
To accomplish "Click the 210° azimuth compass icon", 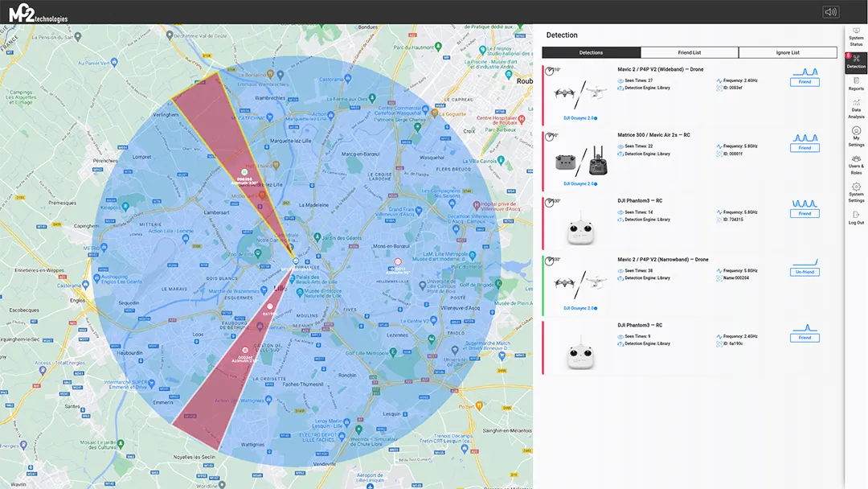I will (x=549, y=71).
